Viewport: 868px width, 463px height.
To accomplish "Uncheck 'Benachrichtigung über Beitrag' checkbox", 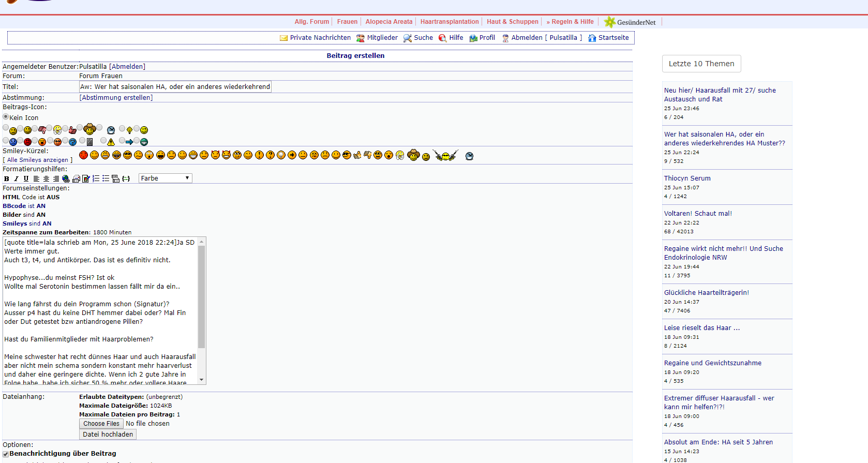I will [x=6, y=454].
